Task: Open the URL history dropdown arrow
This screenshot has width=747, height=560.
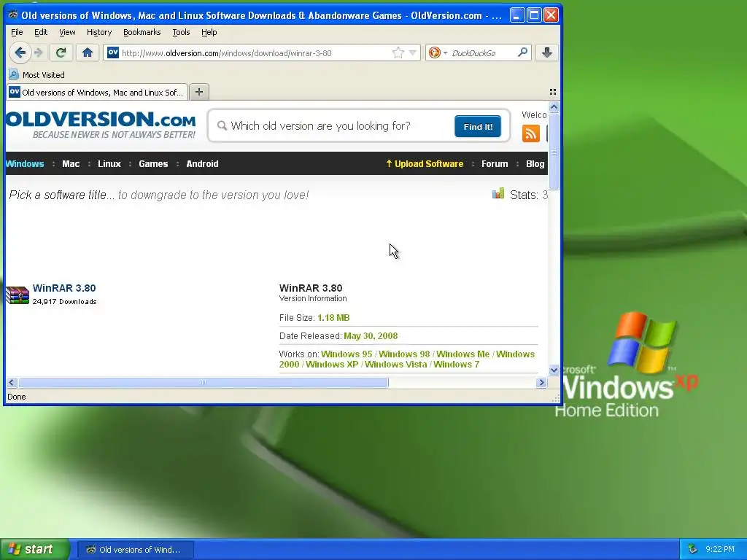Action: (413, 52)
